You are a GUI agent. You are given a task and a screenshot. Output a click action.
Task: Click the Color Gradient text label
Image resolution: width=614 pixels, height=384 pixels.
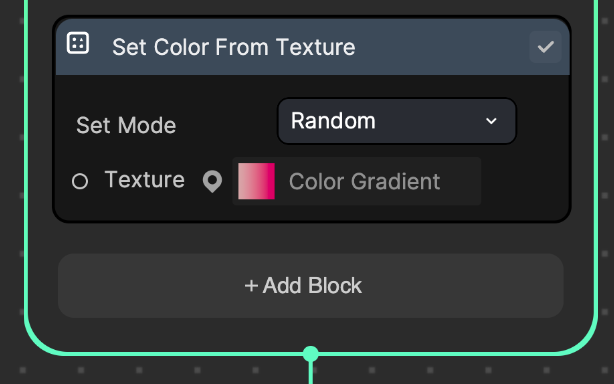coord(365,182)
